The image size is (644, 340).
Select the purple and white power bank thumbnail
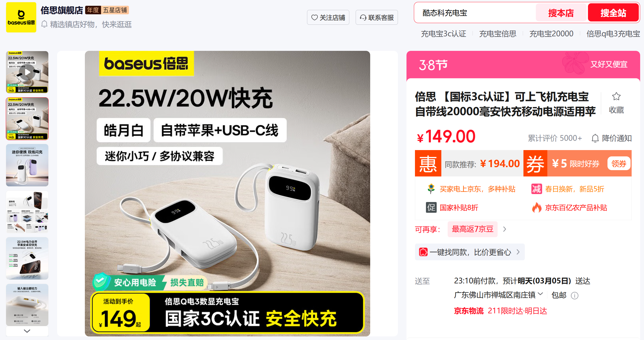tap(27, 165)
